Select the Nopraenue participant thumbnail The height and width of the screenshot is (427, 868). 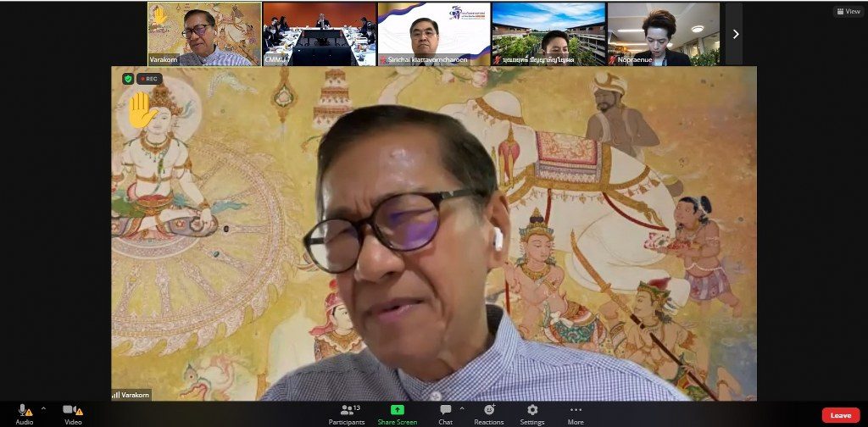pos(663,34)
